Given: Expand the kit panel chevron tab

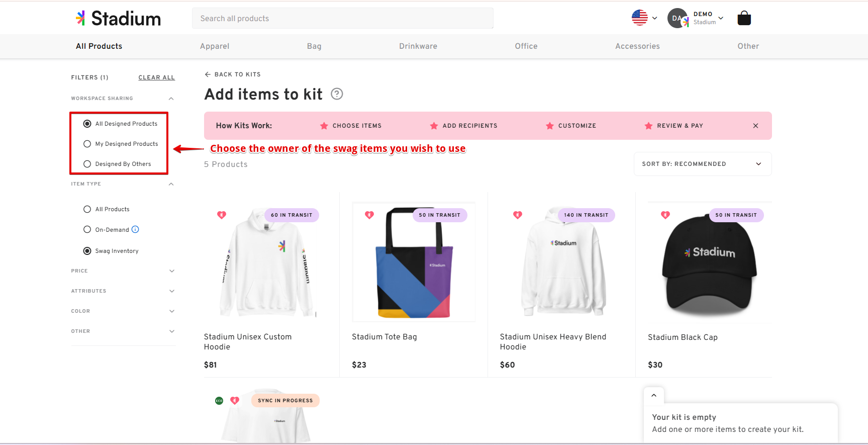Looking at the screenshot, I should point(654,395).
